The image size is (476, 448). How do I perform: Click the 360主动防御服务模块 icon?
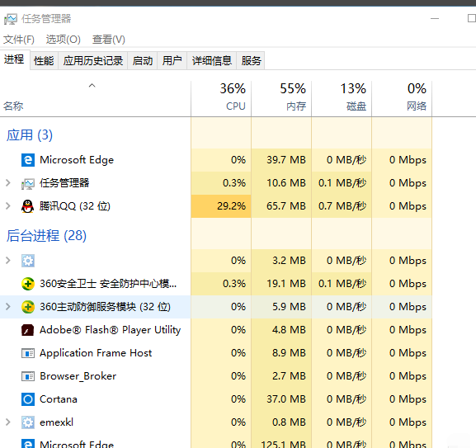28,307
